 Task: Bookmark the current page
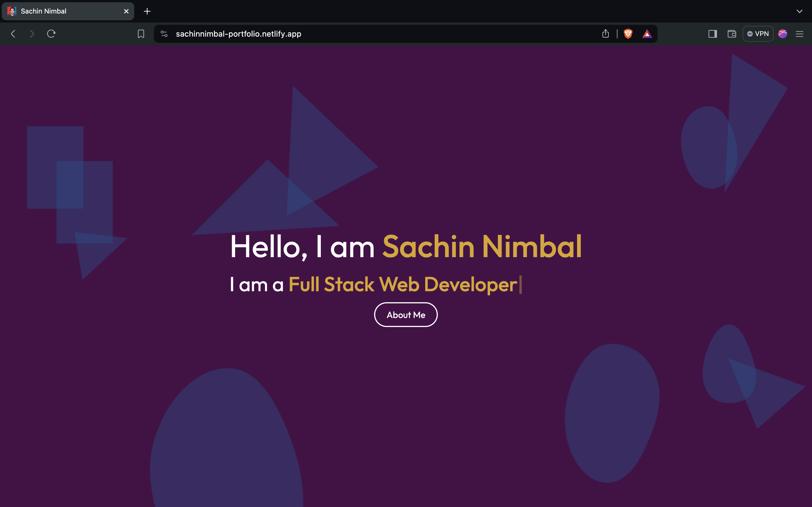[x=141, y=34]
